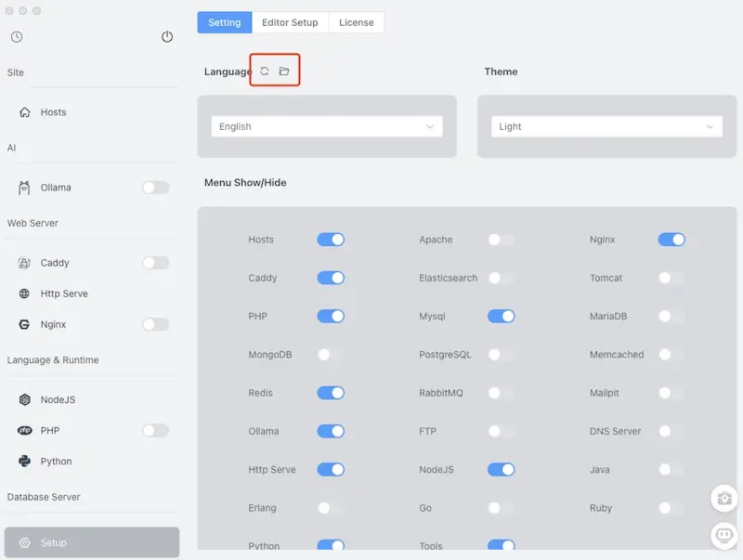The image size is (743, 560).
Task: Open Http Serve in the sidebar
Action: 92,293
